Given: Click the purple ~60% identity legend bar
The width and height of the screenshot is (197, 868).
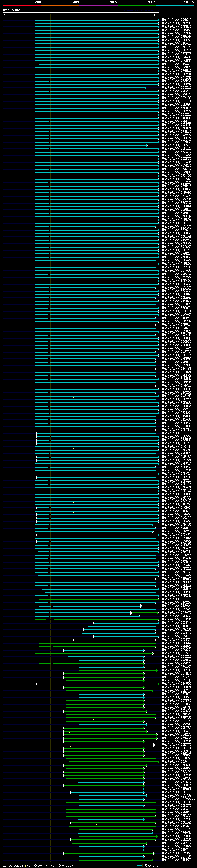Looking at the screenshot, I should click(98, 6).
